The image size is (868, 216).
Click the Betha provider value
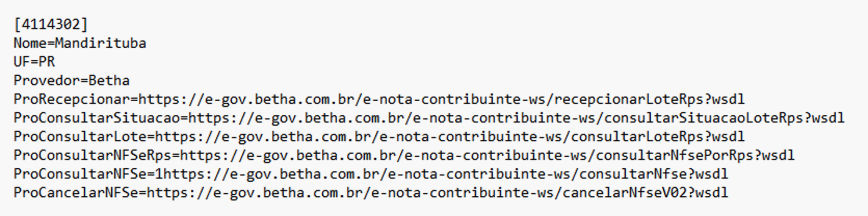109,80
